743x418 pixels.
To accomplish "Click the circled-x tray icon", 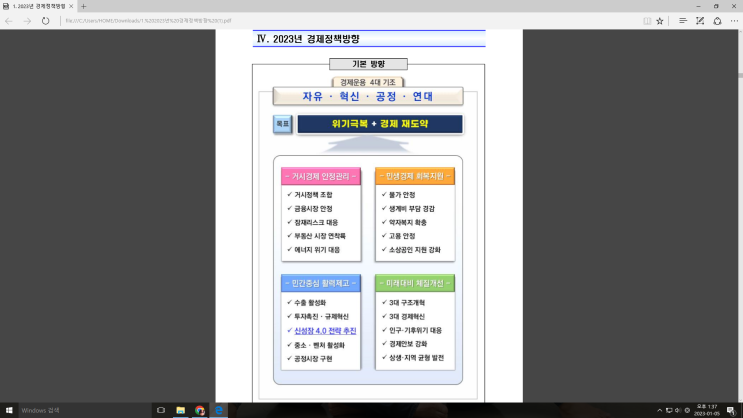I will [687, 410].
